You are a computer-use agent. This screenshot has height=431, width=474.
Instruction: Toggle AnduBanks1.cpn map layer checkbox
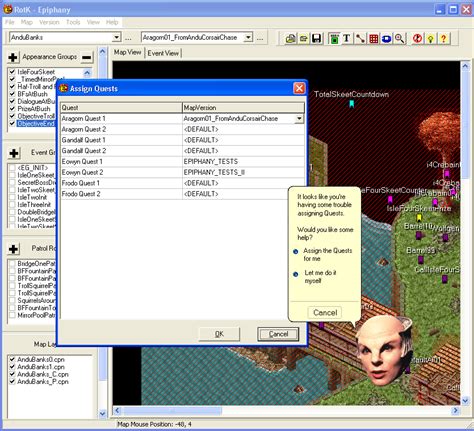click(x=12, y=367)
